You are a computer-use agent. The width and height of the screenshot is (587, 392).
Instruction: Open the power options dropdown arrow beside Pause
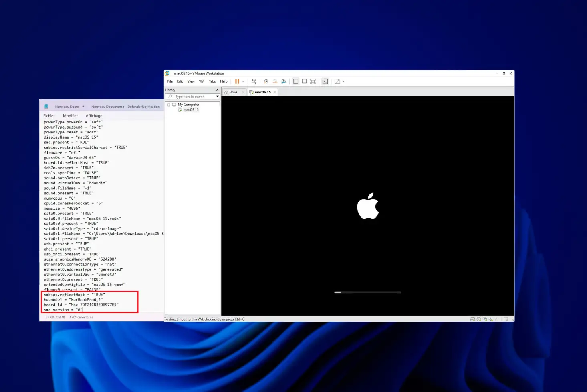click(x=243, y=81)
